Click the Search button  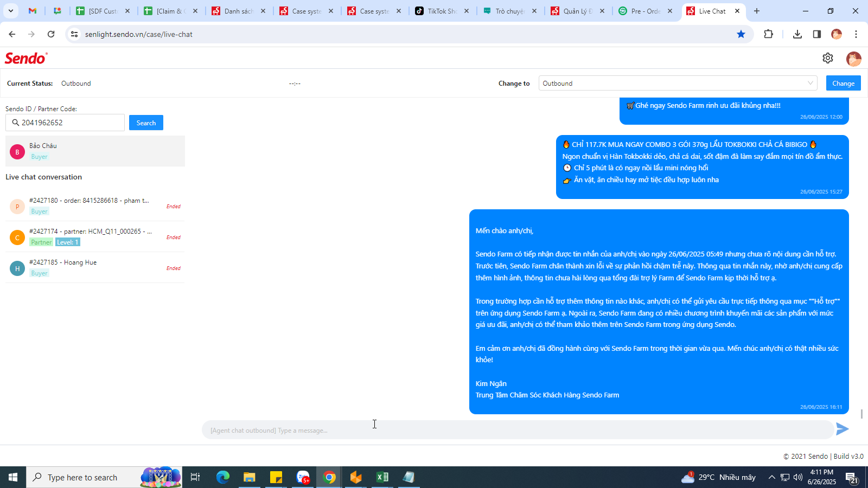pos(146,123)
